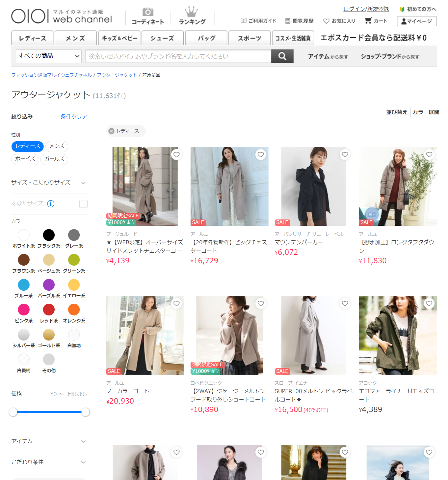448x480 pixels.
Task: Open the コーディネート camera icon
Action: pyautogui.click(x=148, y=12)
